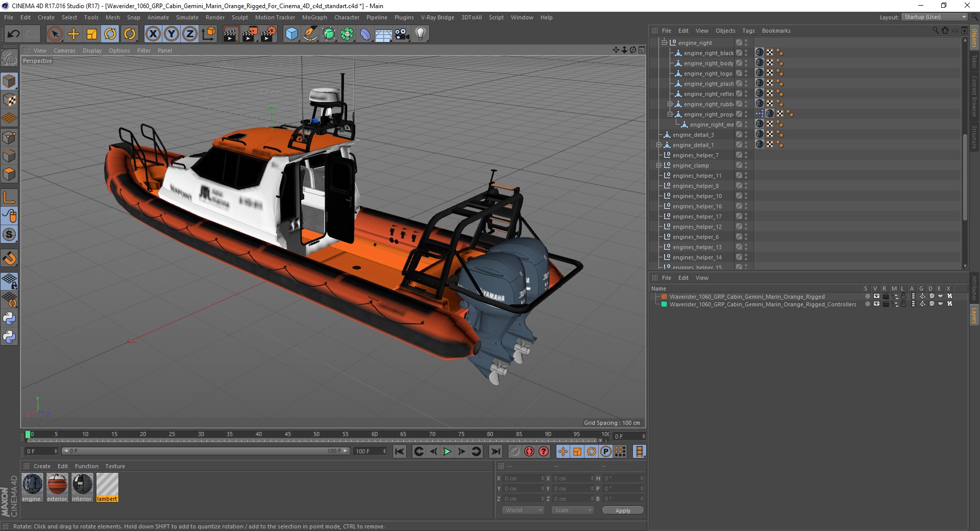Switch to Polygons mode

9,174
